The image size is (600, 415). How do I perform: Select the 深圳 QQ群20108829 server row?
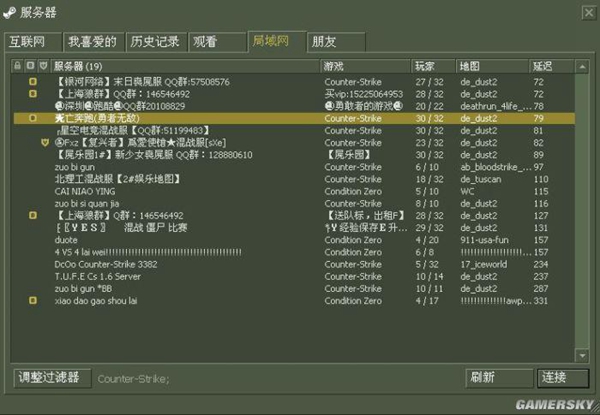tap(294, 106)
